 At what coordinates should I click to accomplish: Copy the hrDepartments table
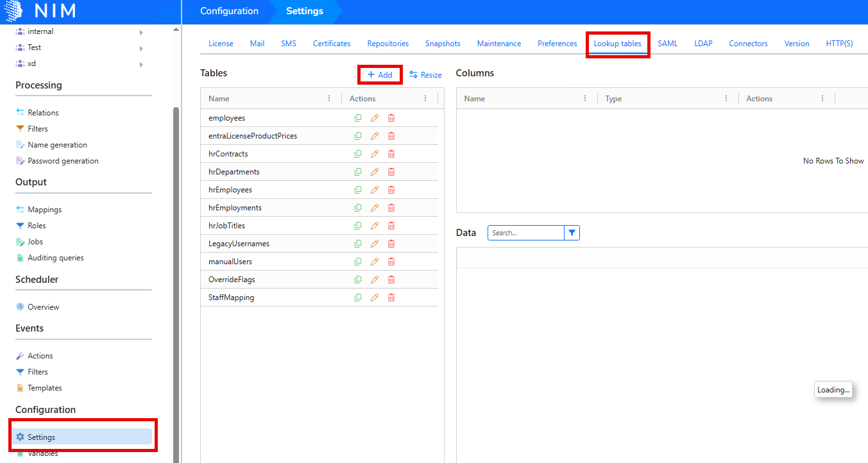coord(358,172)
